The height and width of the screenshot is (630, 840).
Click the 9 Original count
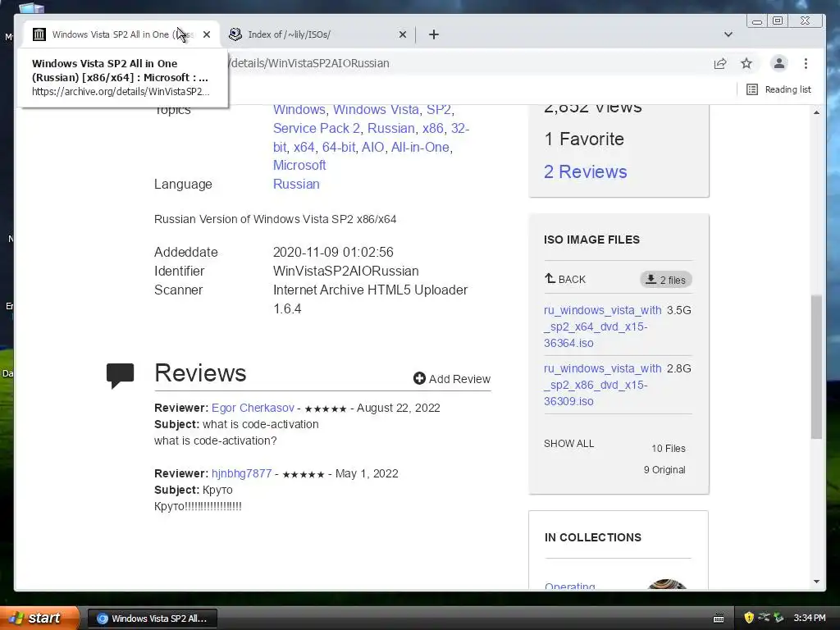tap(664, 470)
